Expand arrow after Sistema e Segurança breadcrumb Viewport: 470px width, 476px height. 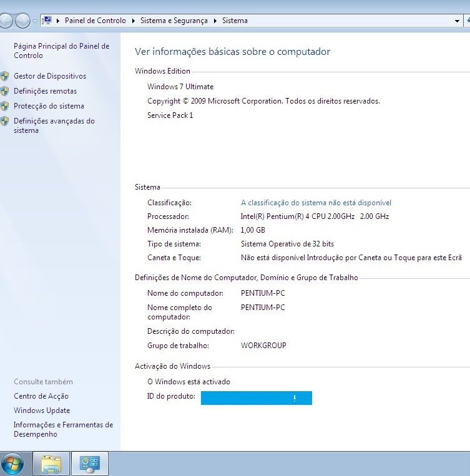point(215,21)
